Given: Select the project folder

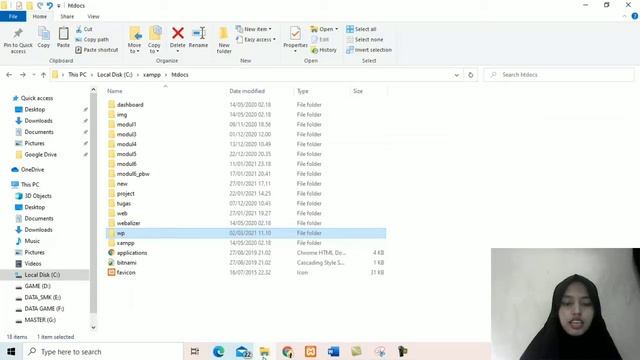Looking at the screenshot, I should click(x=125, y=193).
